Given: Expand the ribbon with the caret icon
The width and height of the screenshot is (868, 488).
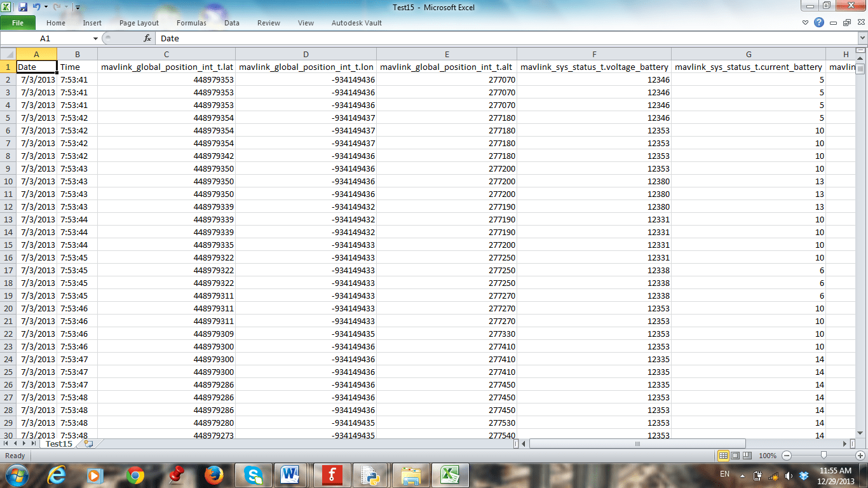Looking at the screenshot, I should point(806,23).
